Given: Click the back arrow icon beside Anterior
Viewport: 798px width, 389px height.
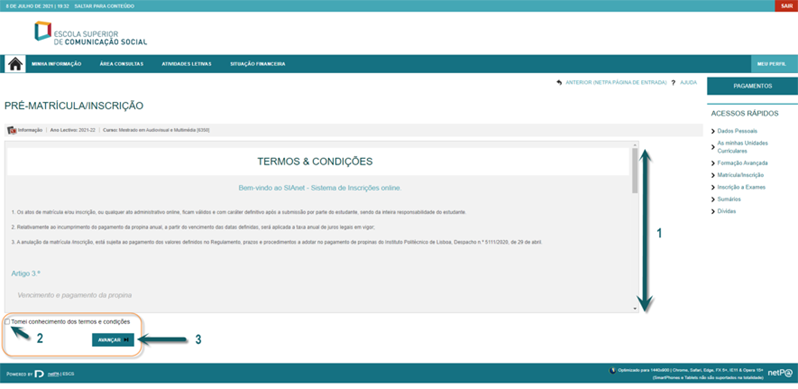Looking at the screenshot, I should 559,82.
